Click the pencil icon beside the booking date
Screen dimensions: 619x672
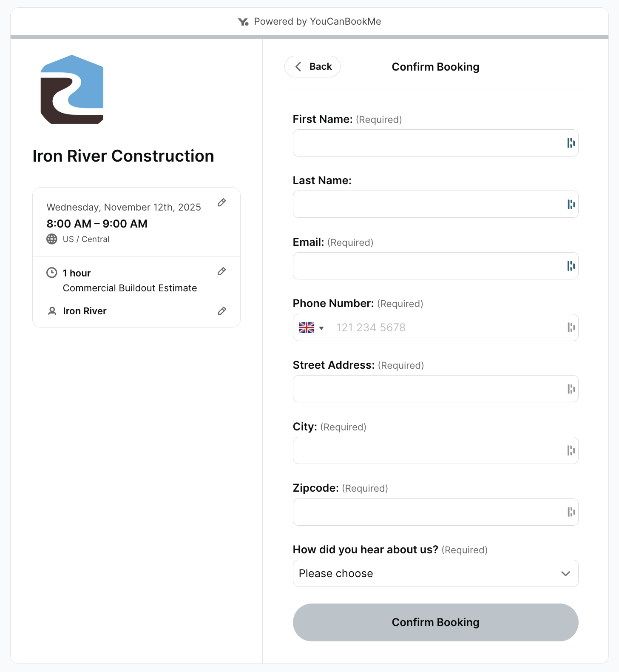pos(221,202)
